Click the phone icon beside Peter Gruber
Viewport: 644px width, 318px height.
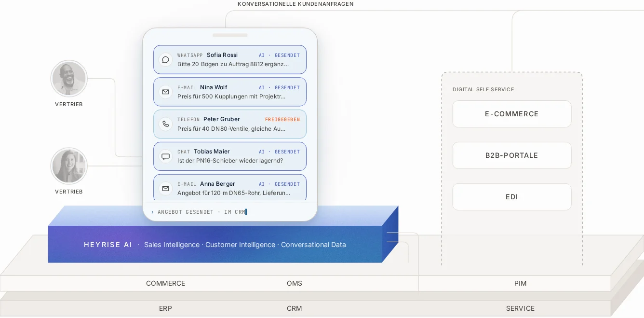(x=165, y=124)
